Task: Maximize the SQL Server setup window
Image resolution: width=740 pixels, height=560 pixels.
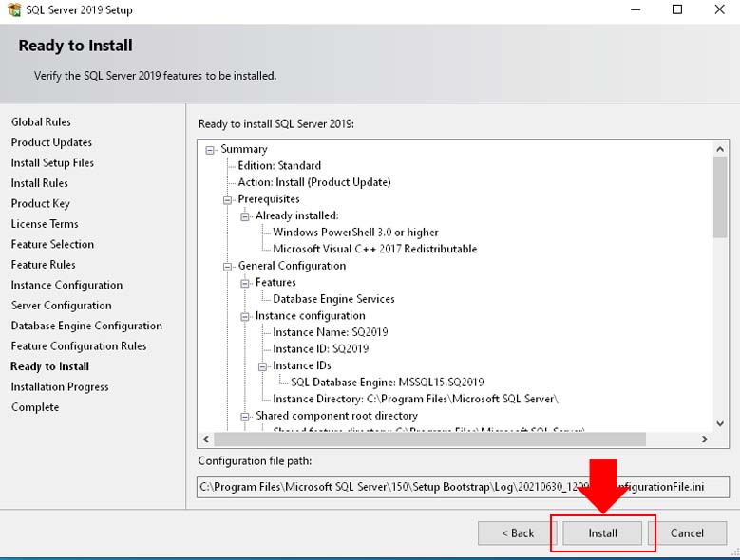Action: 677,9
